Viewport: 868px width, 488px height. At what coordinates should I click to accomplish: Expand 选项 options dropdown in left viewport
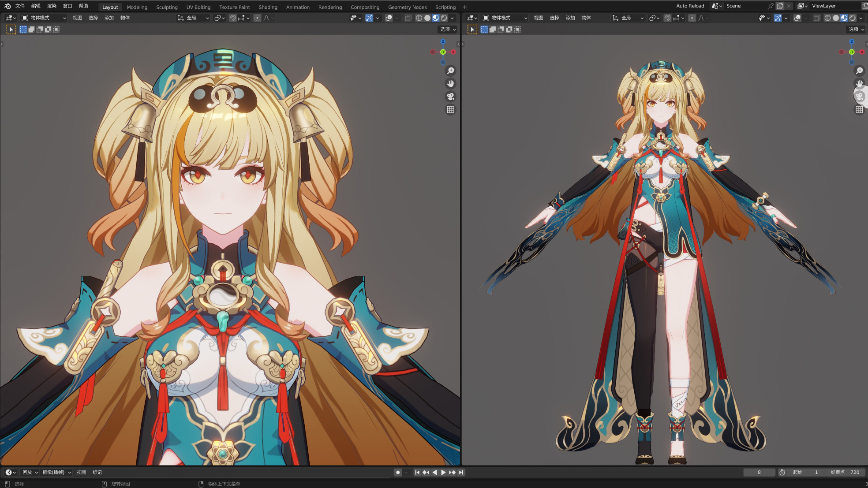coord(447,30)
